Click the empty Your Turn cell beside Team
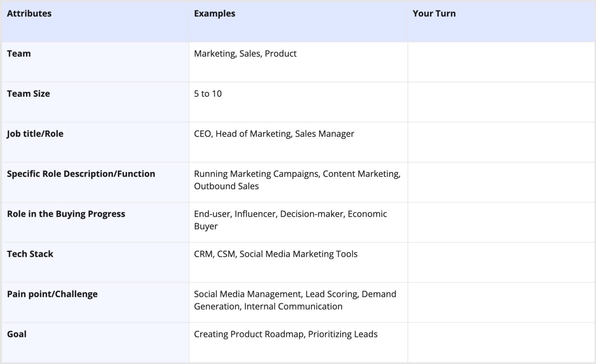 501,62
